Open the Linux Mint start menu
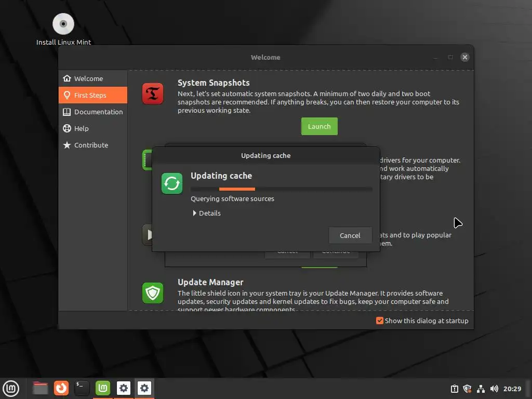532x399 pixels. coord(11,388)
